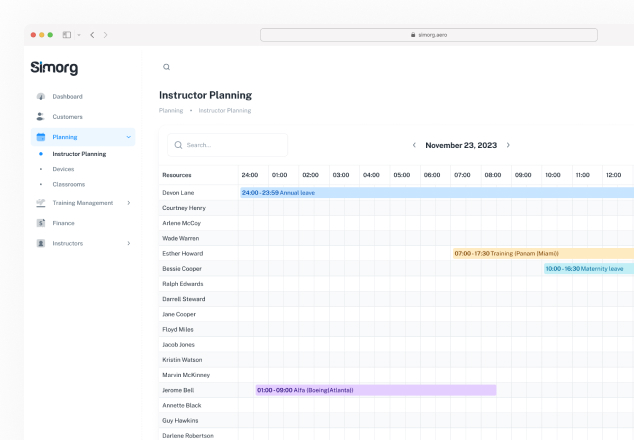Collapse the Planning submenu chevron
The width and height of the screenshot is (634, 440).
click(129, 137)
